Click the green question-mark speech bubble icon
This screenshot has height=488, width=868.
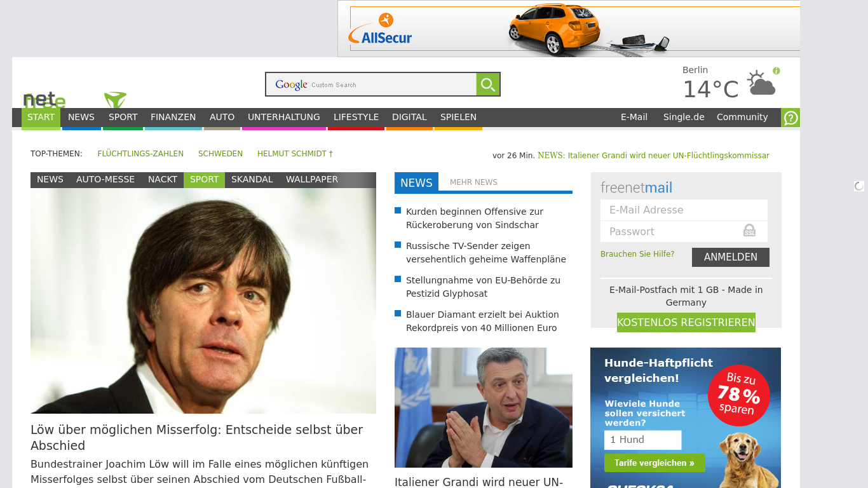(790, 118)
